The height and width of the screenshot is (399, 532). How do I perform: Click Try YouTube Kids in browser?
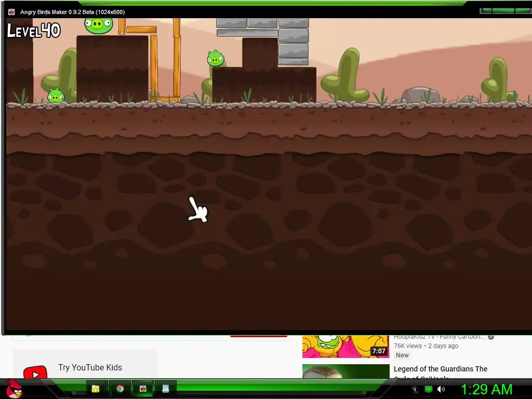[x=90, y=367]
